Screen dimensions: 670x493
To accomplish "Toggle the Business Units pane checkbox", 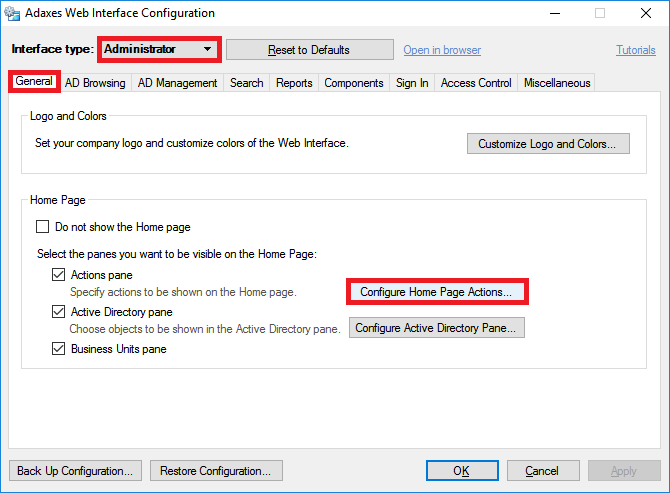I will (x=59, y=349).
